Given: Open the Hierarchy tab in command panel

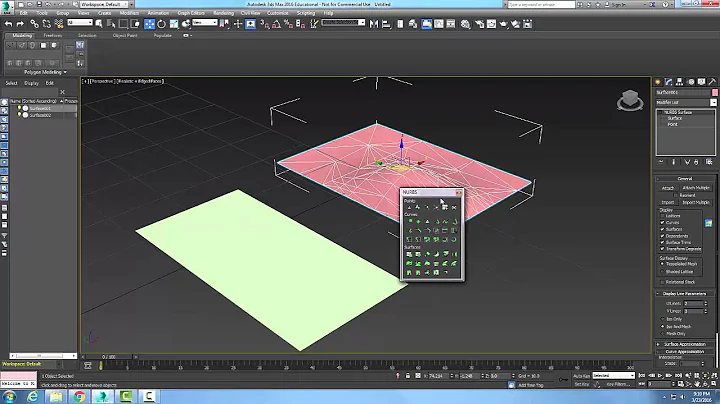Looking at the screenshot, I should tap(680, 82).
